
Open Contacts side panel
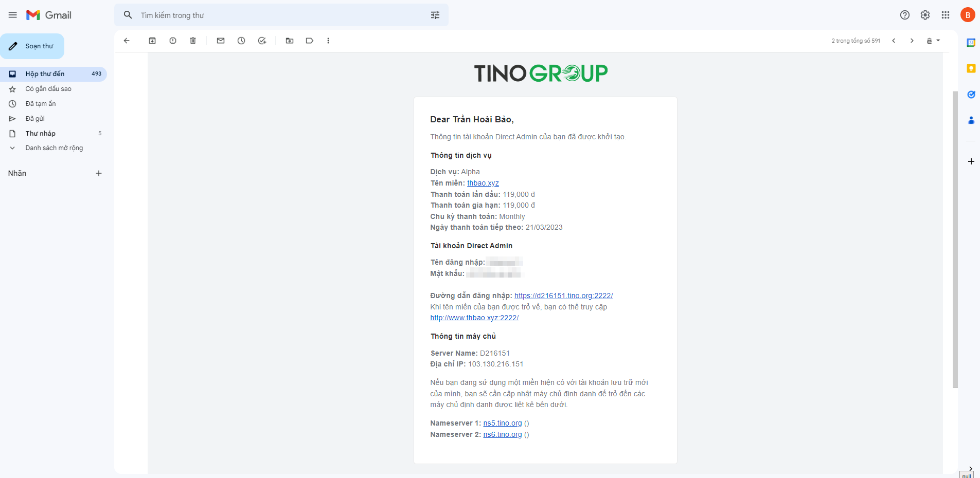pyautogui.click(x=971, y=120)
